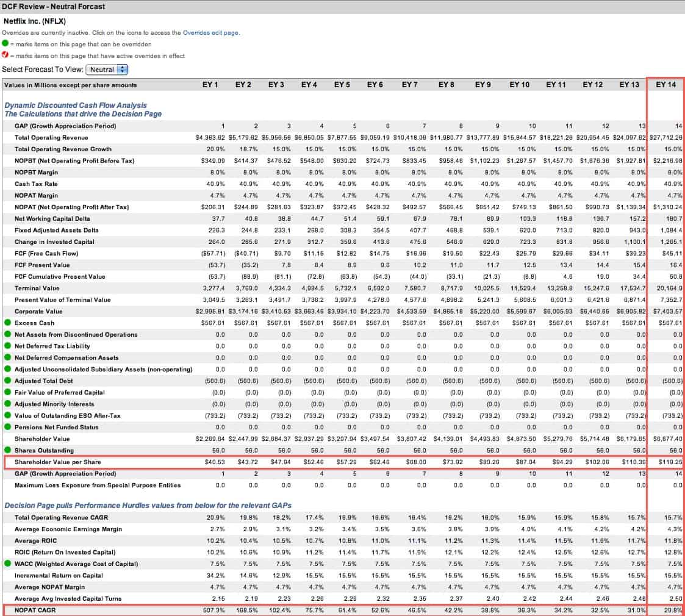Click the Total Operating Revenue row label
The image size is (685, 616).
tap(52, 138)
